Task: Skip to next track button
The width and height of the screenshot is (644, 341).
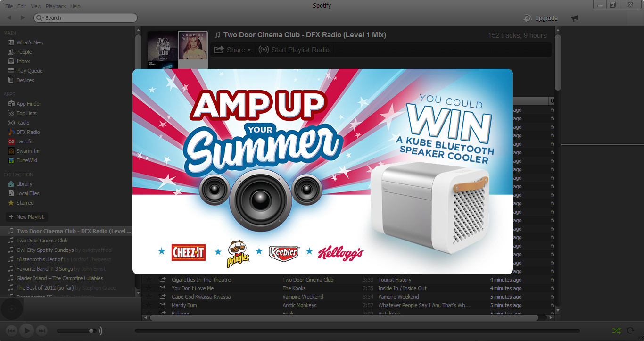Action: point(41,331)
